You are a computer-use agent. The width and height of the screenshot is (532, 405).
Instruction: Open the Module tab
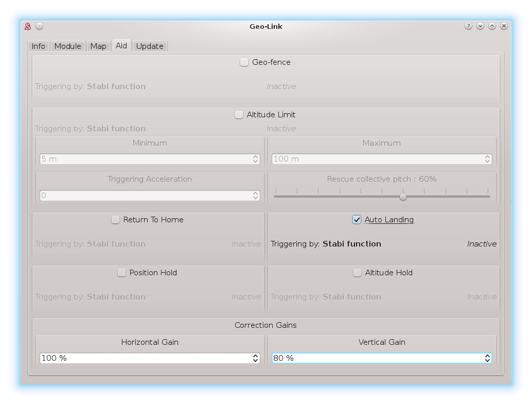click(x=68, y=46)
